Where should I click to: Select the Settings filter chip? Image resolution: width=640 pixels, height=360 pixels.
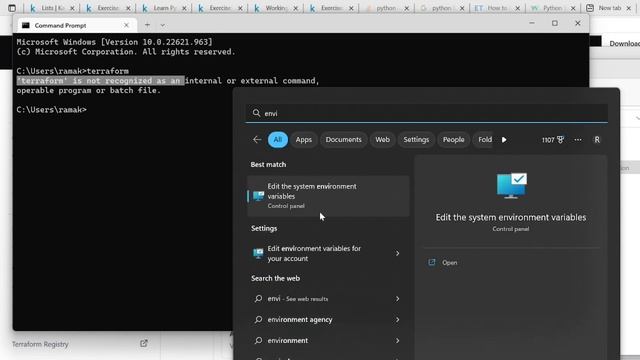coord(416,140)
